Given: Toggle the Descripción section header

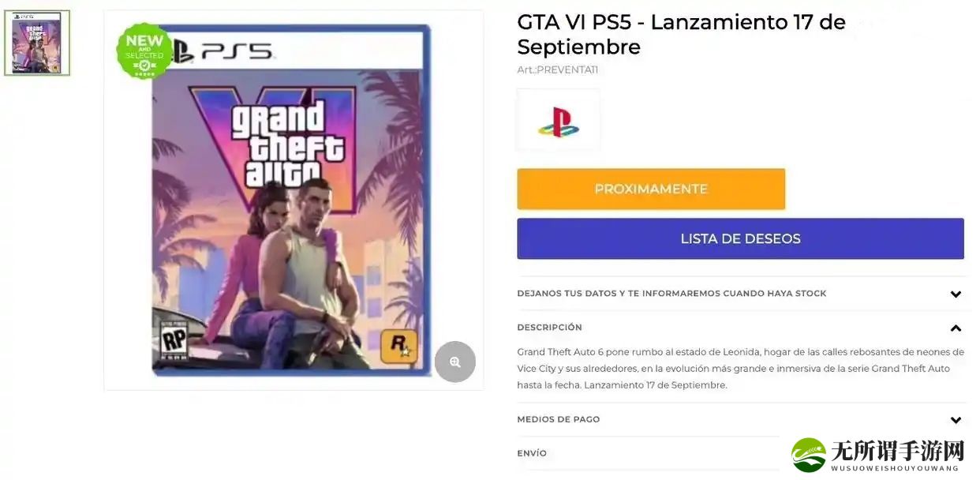Looking at the screenshot, I should pyautogui.click(x=742, y=328).
